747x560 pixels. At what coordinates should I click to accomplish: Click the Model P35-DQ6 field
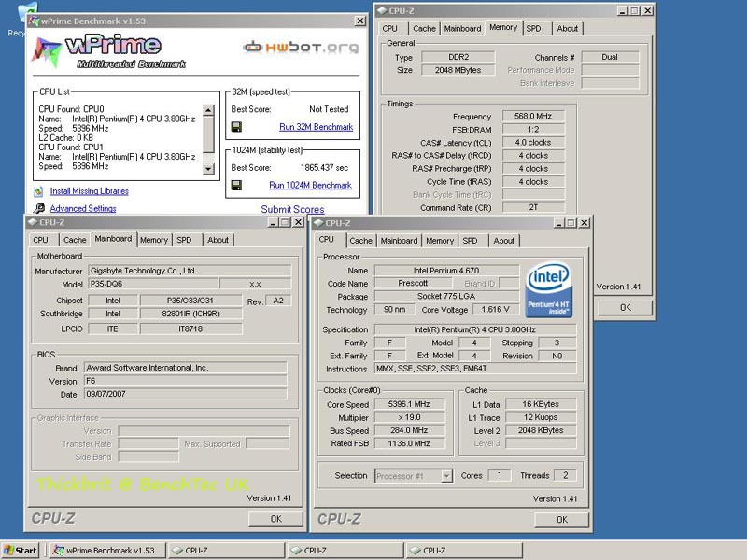pyautogui.click(x=153, y=284)
